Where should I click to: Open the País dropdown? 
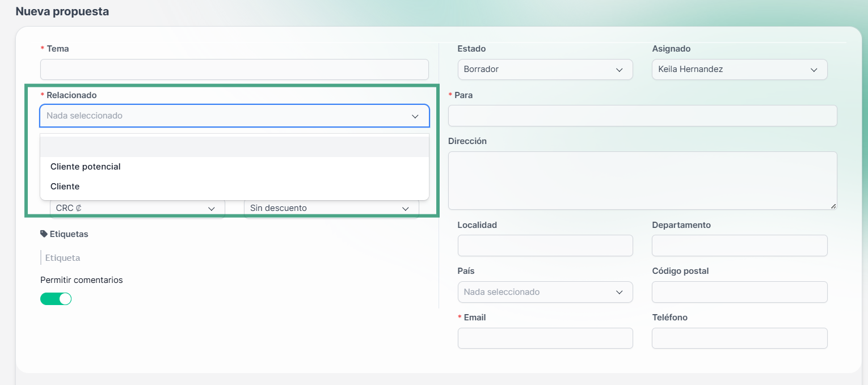(545, 292)
